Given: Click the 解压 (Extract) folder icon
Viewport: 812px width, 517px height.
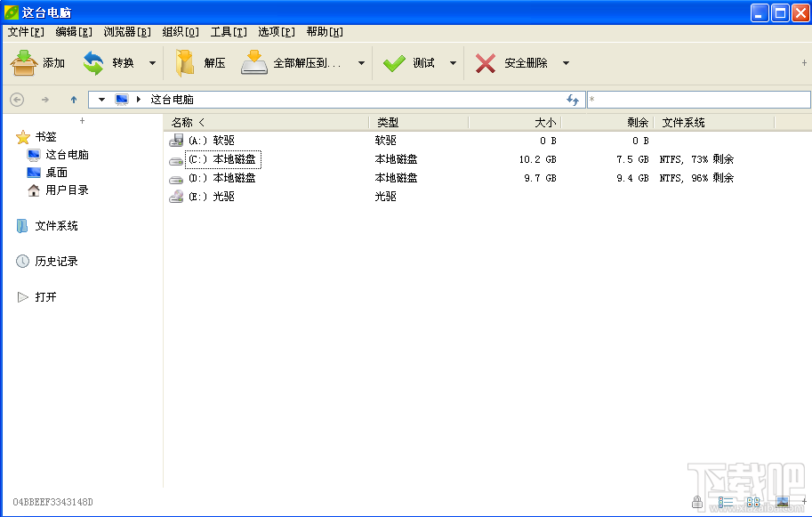Looking at the screenshot, I should [x=185, y=63].
